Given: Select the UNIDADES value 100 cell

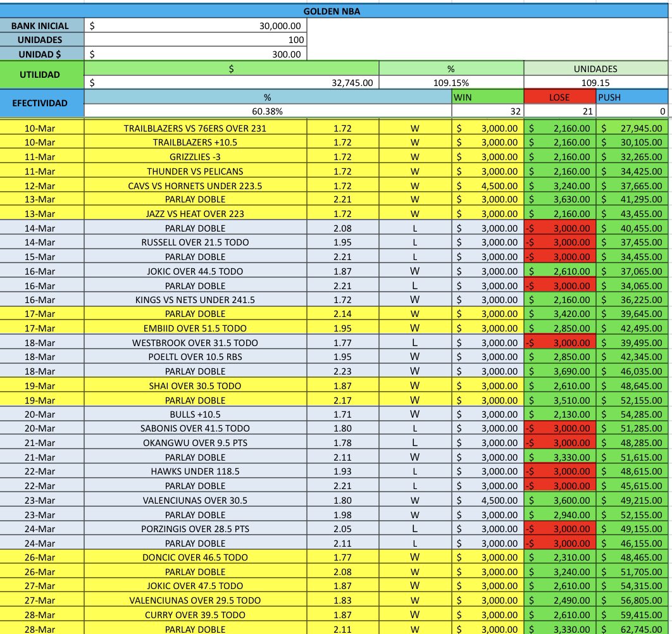Looking at the screenshot, I should pos(196,40).
